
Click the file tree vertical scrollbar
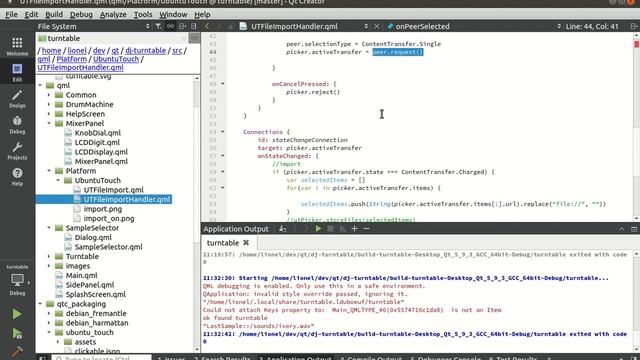point(197,213)
